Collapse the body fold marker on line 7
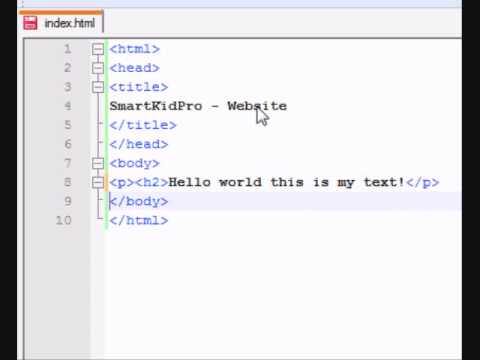The image size is (480, 360). [98, 163]
